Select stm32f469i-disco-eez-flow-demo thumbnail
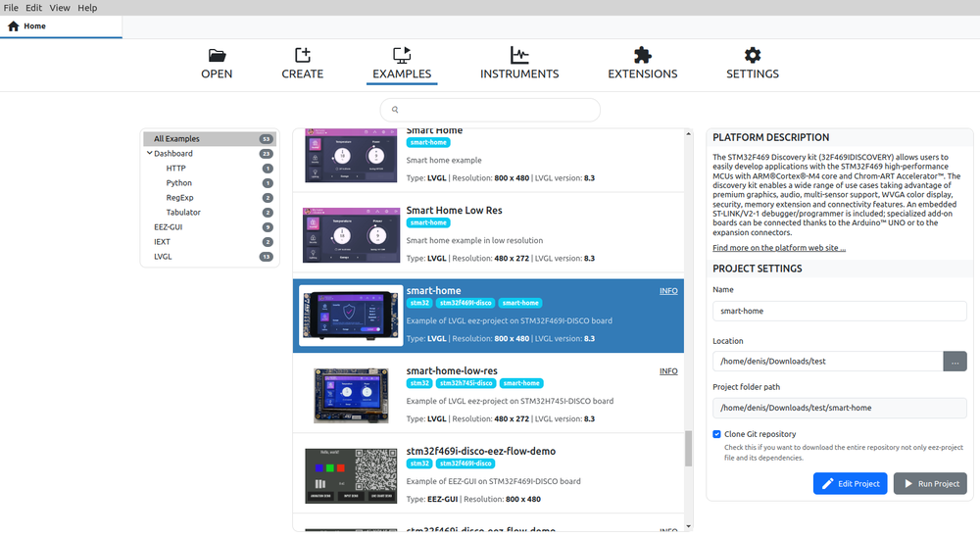This screenshot has width=980, height=538. click(351, 475)
